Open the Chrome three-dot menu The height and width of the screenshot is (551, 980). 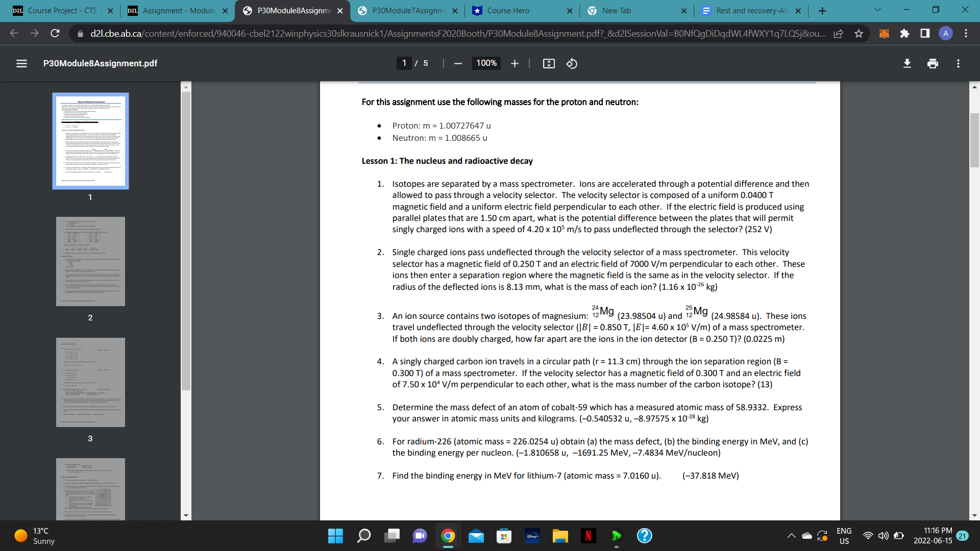coord(966,33)
